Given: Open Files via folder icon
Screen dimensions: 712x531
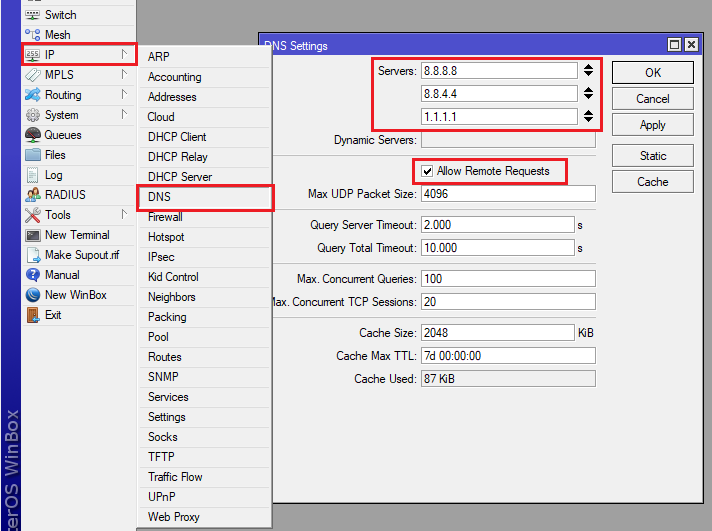Looking at the screenshot, I should pyautogui.click(x=33, y=155).
